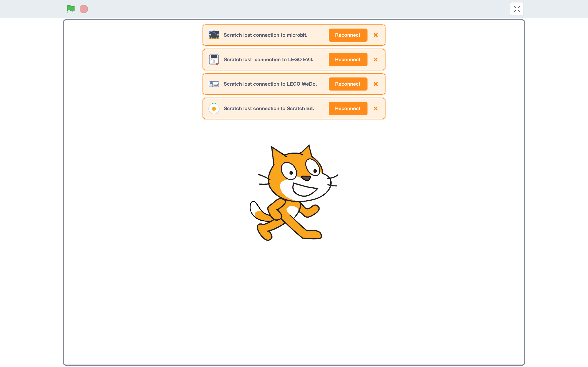The height and width of the screenshot is (367, 588).
Task: Reconnect to LEGO EV3
Action: 348,60
